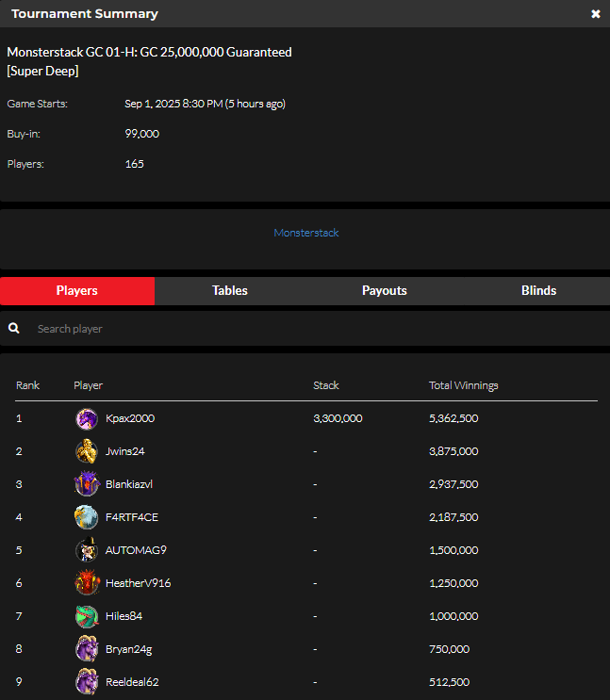Click winnings value 2,937,500

(453, 484)
